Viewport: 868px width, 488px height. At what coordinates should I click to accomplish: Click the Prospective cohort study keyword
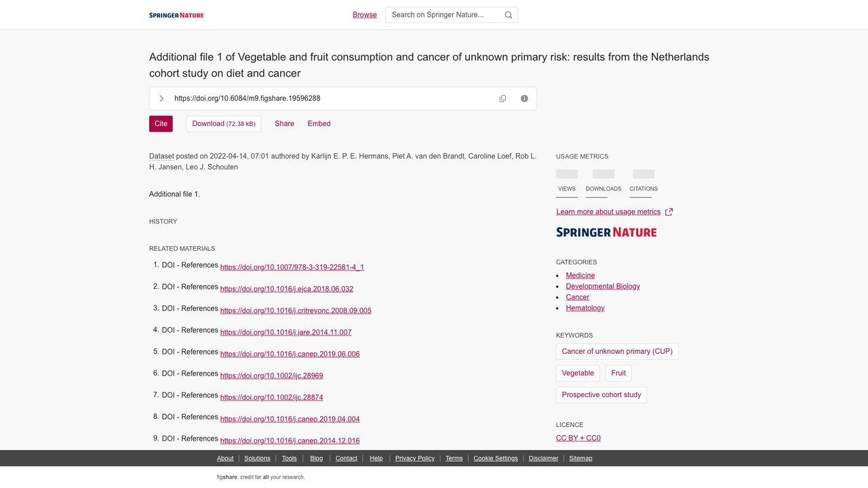(x=601, y=394)
